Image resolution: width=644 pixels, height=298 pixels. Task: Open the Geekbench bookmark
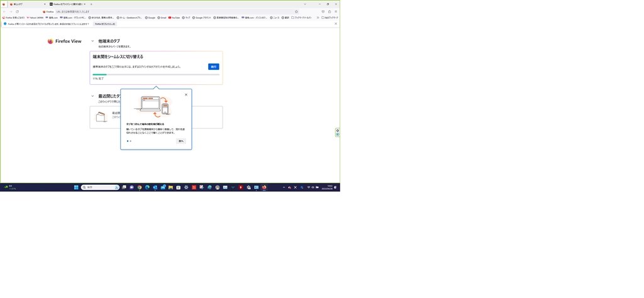click(x=130, y=18)
